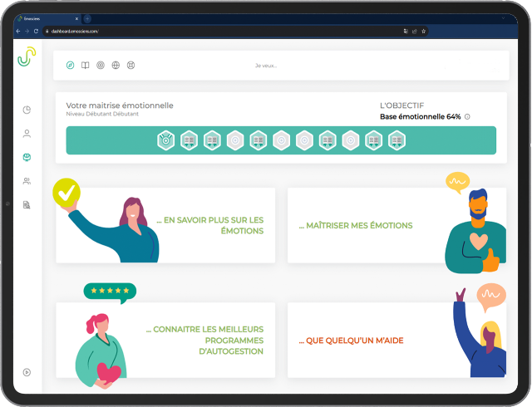This screenshot has height=407, width=532.
Task: Open the 'Maîtriser mes émotions' card
Action: click(397, 225)
